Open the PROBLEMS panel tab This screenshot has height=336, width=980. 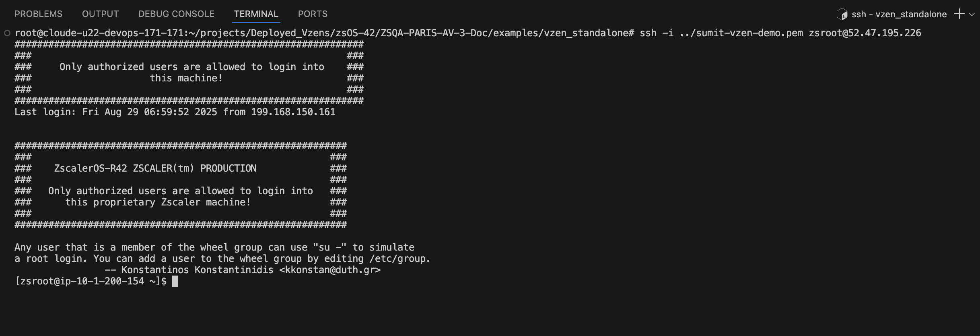tap(38, 14)
